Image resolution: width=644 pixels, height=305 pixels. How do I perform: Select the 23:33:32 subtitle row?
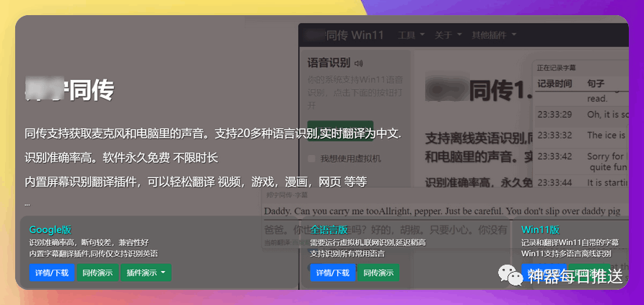tap(581, 136)
